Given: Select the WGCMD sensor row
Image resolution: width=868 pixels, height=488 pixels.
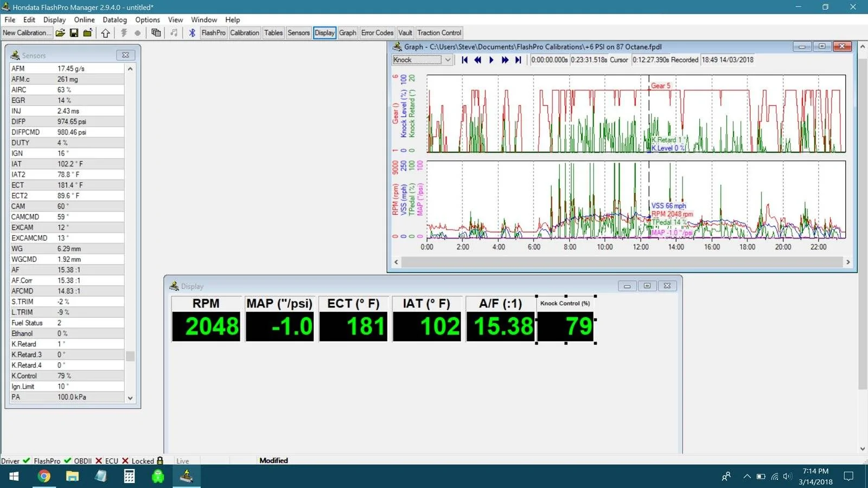Looking at the screenshot, I should (67, 260).
